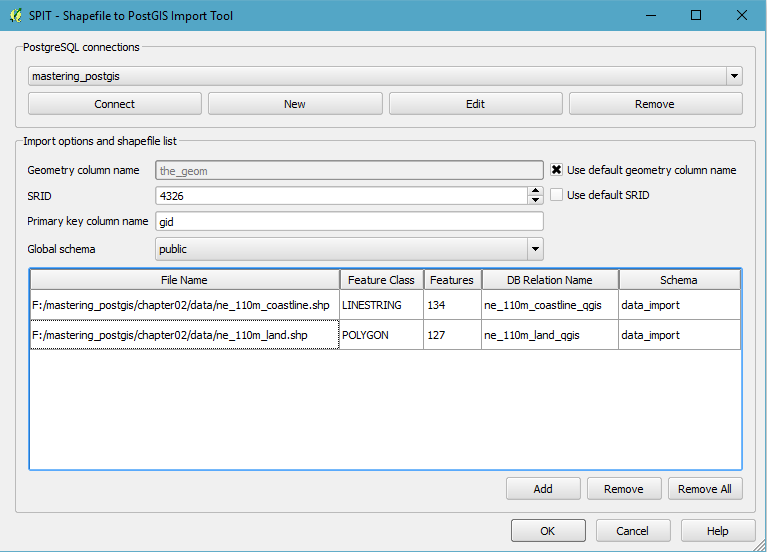Open the PostgreSQL connections dropdown
Viewport: 767px width, 552px height.
(x=734, y=76)
